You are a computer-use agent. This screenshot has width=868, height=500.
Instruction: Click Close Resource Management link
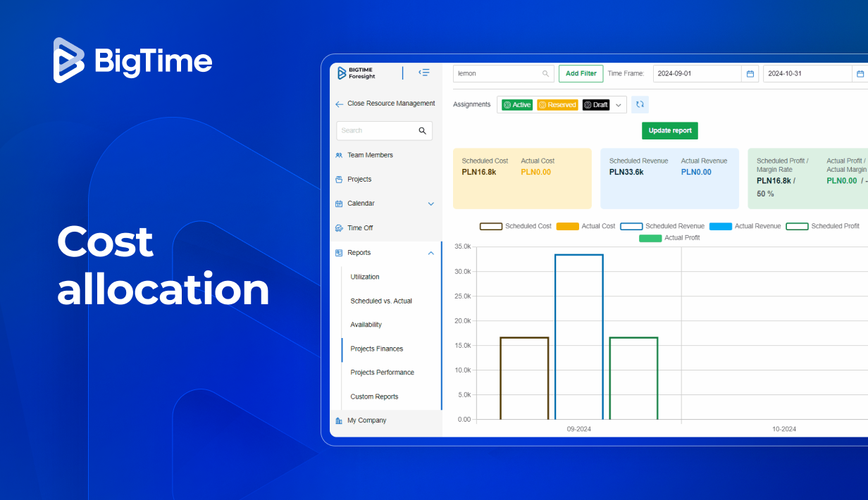391,104
